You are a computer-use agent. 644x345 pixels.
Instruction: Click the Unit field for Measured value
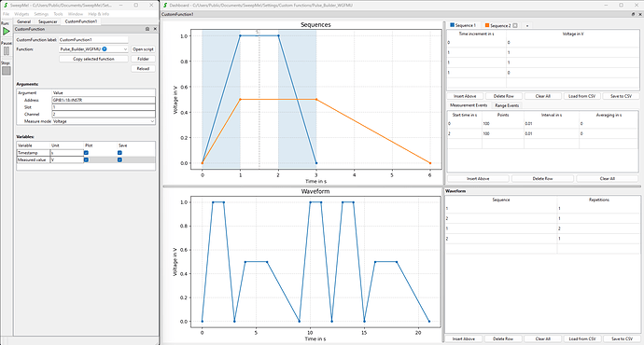(67, 159)
